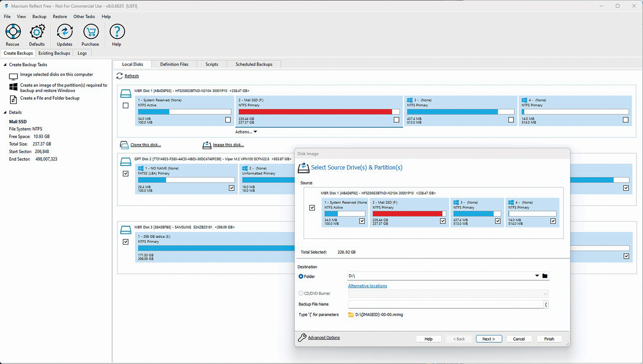Click the Refresh icon in Local Disks

(x=120, y=76)
